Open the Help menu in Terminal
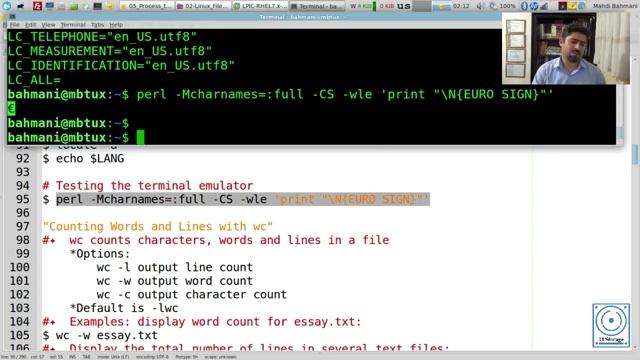This screenshot has height=360, width=640. pyautogui.click(x=116, y=25)
